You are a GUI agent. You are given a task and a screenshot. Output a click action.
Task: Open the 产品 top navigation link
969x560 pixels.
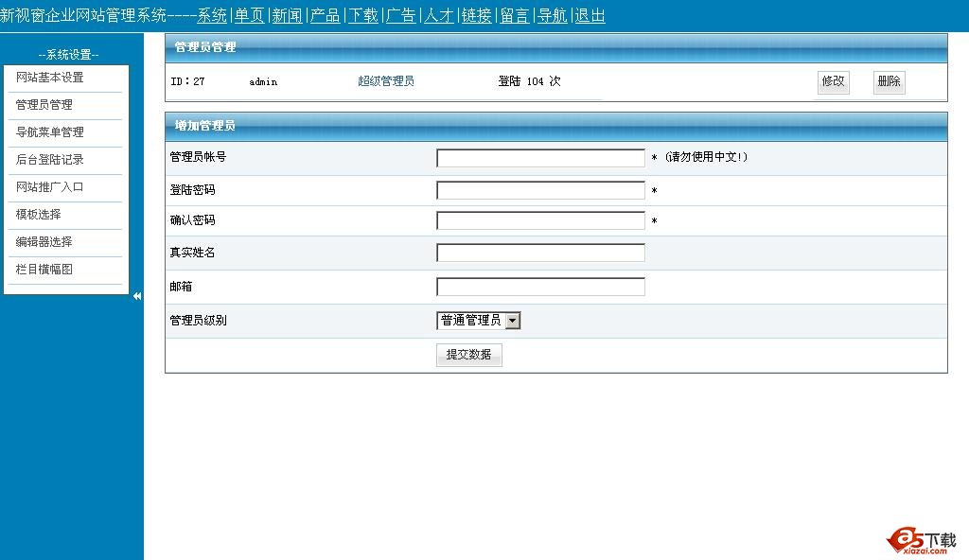pos(326,15)
